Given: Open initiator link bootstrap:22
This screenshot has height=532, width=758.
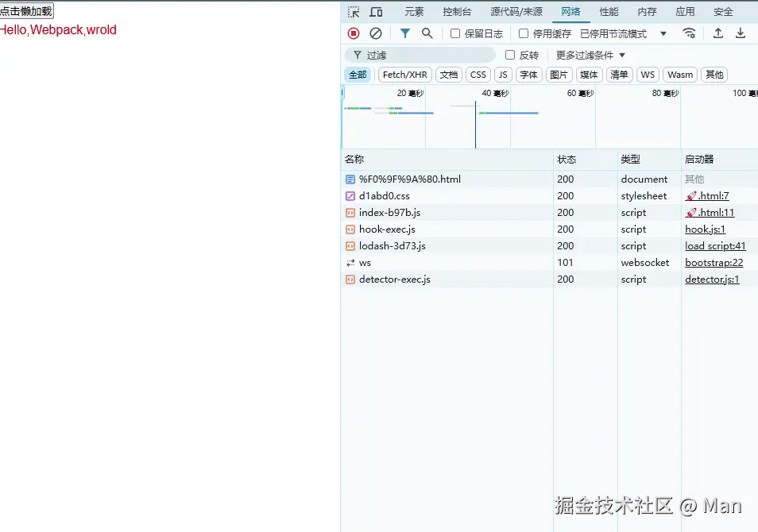Looking at the screenshot, I should [714, 263].
